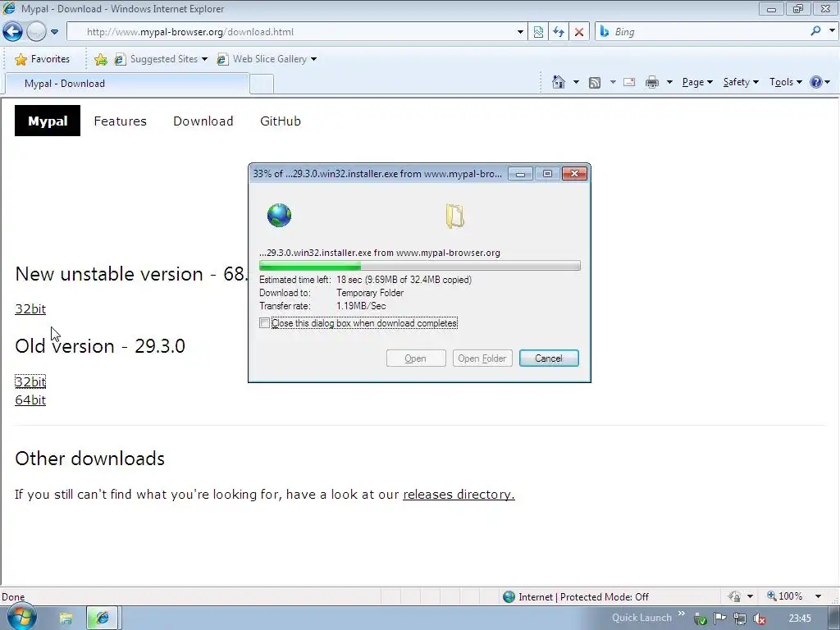Click the Read Mail icon
The width and height of the screenshot is (840, 630).
point(629,82)
